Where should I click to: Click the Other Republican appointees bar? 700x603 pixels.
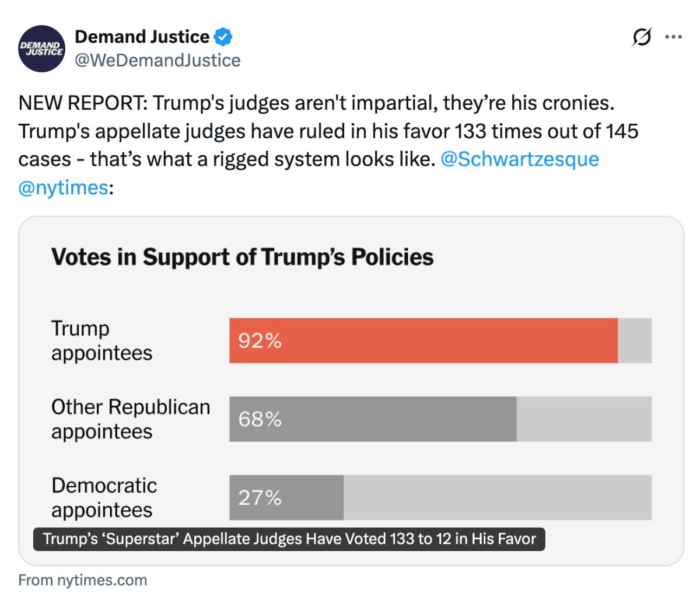point(373,420)
